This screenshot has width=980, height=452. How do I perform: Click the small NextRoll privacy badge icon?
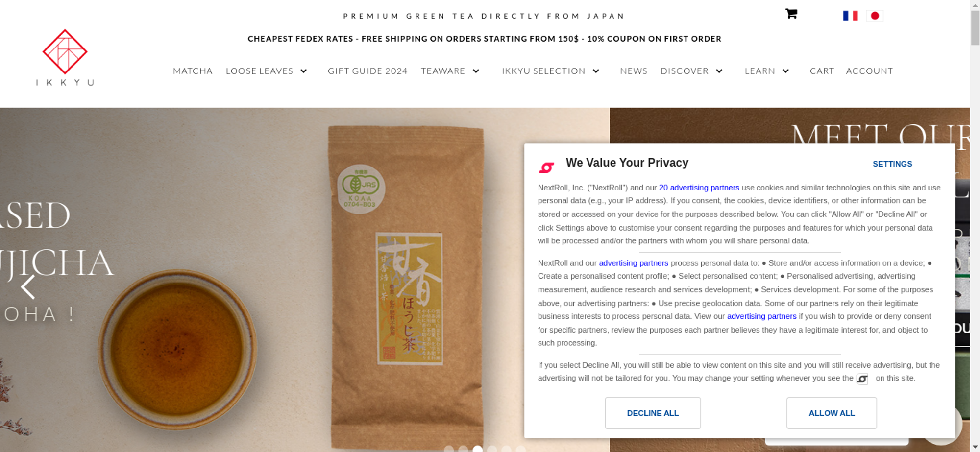[x=862, y=379]
